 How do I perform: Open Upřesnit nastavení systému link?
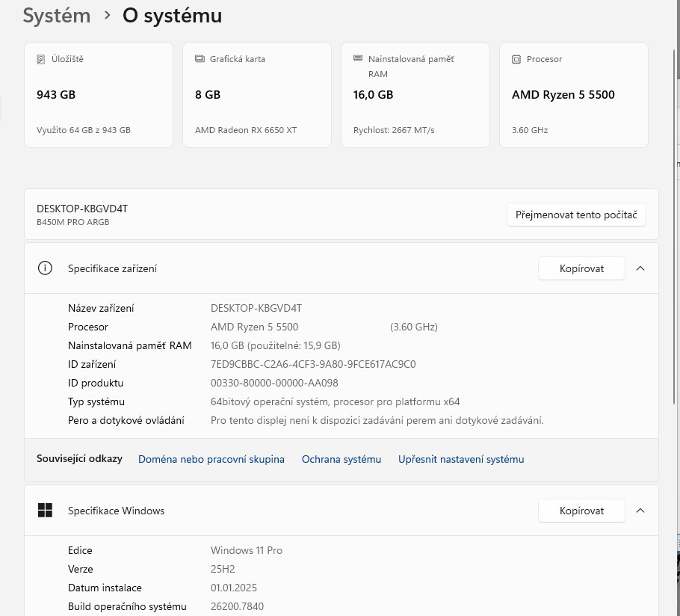coord(461,459)
